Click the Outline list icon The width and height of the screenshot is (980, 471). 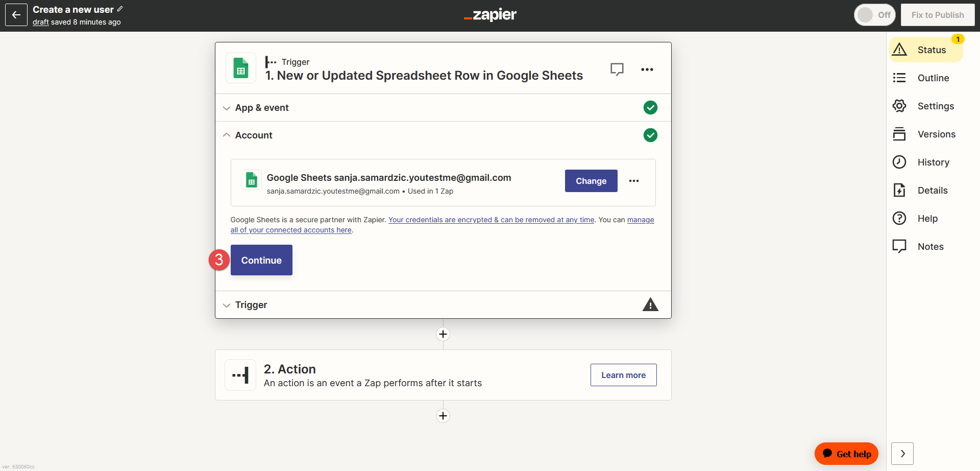pos(899,78)
